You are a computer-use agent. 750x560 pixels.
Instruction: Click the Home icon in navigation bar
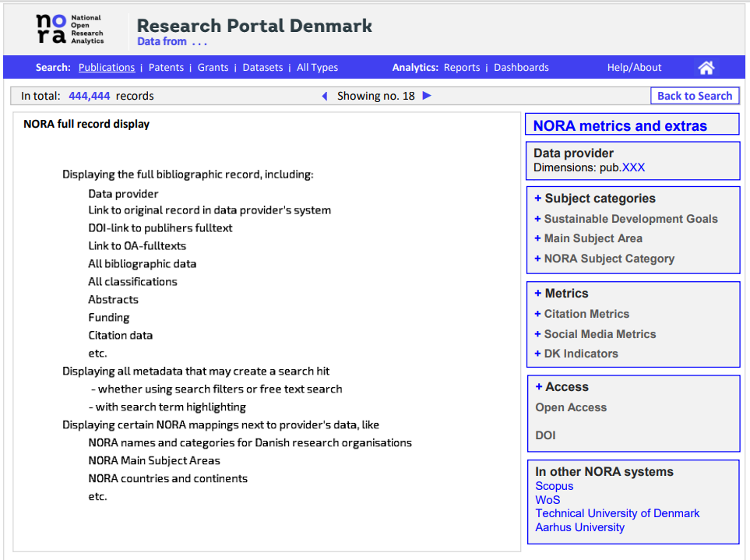706,68
